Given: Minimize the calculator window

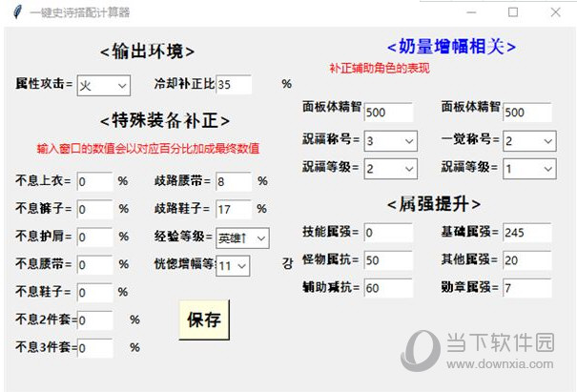Looking at the screenshot, I should tap(471, 12).
